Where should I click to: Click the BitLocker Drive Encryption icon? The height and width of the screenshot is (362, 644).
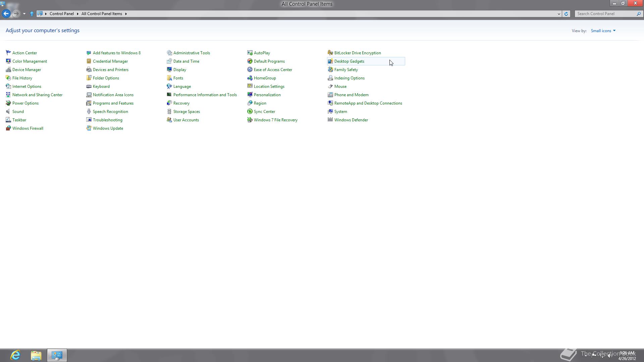click(330, 53)
